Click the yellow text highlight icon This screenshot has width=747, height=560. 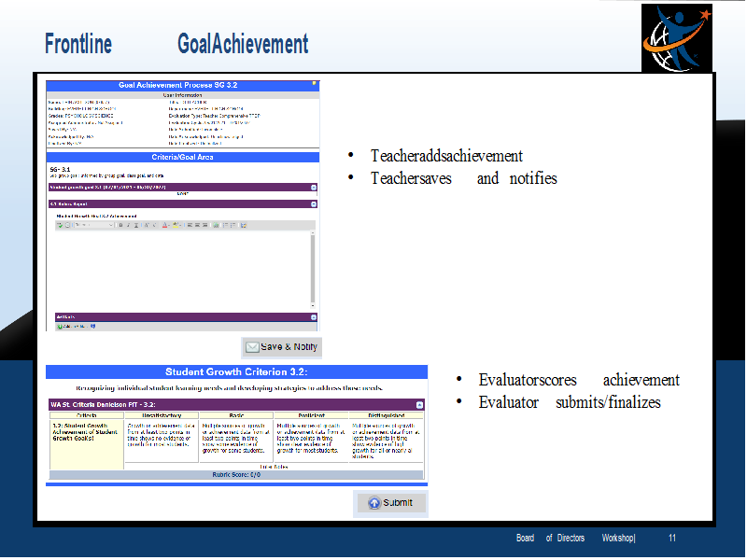[x=176, y=225]
